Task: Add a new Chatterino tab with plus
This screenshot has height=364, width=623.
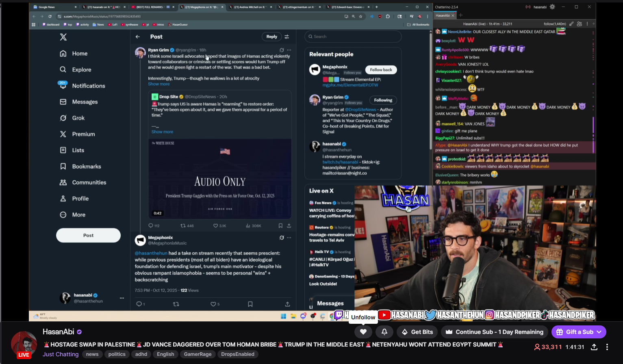Action: 461,15
